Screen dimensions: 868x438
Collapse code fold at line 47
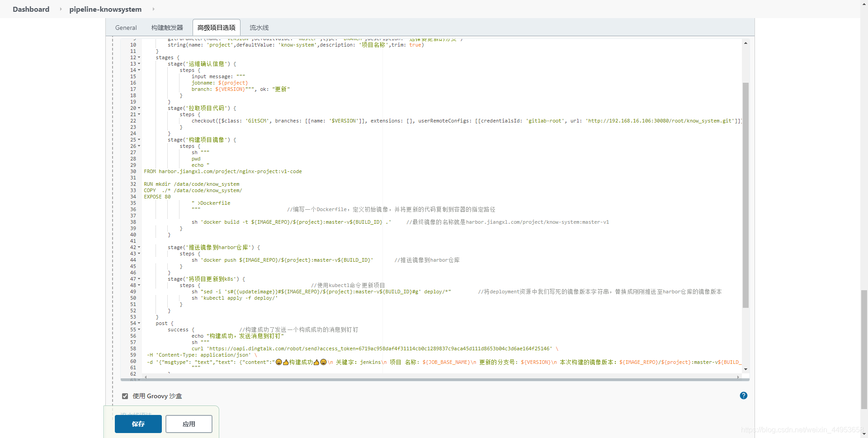tap(139, 279)
